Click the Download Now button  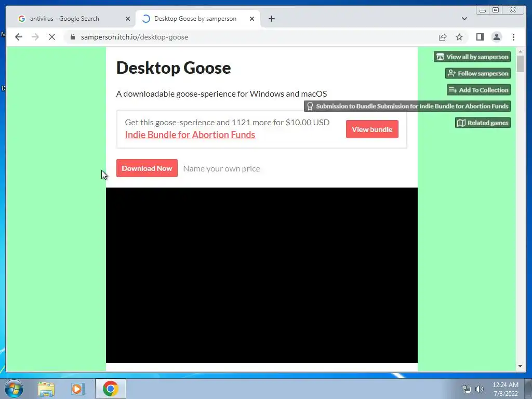pos(147,168)
